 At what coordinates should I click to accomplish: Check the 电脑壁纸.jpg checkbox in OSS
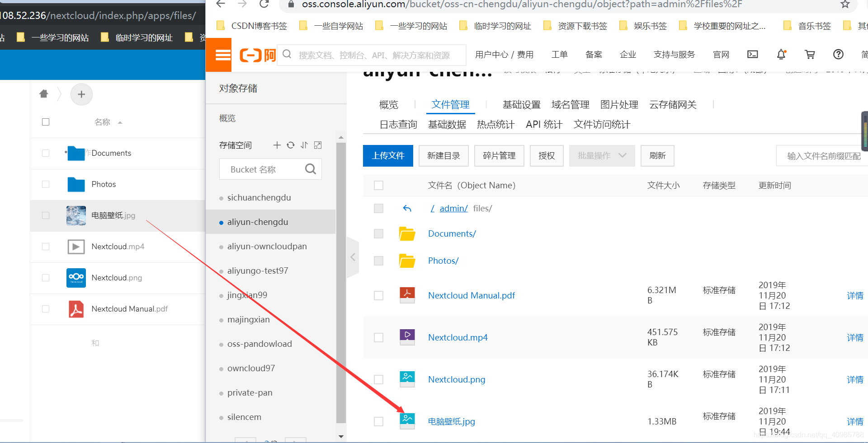[x=379, y=421]
